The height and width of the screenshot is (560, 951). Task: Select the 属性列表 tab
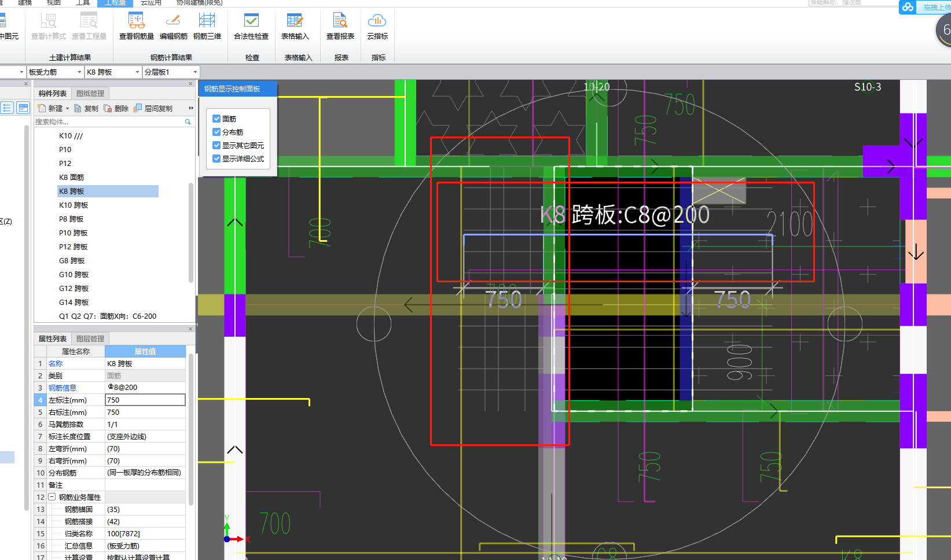pos(53,339)
